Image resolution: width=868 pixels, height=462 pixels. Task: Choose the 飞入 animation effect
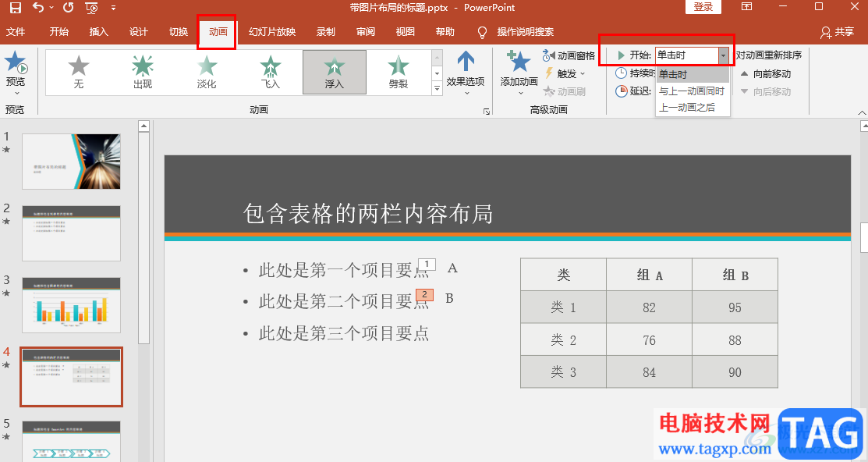pos(271,73)
